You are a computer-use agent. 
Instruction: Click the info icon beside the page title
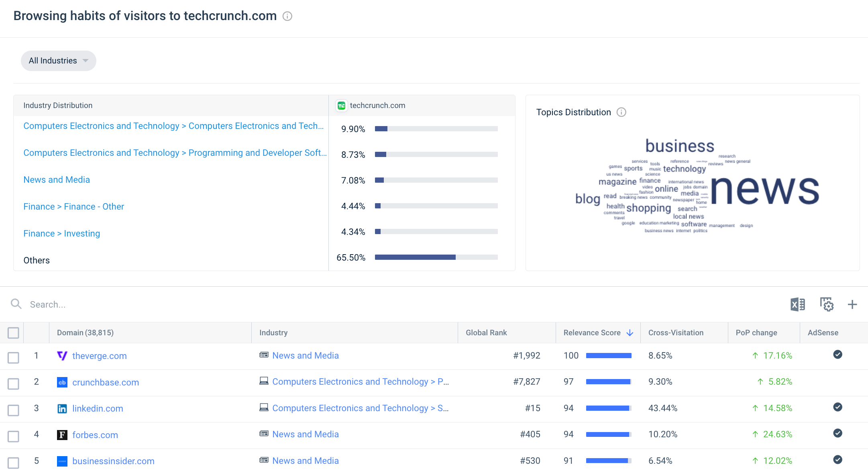[x=287, y=16]
